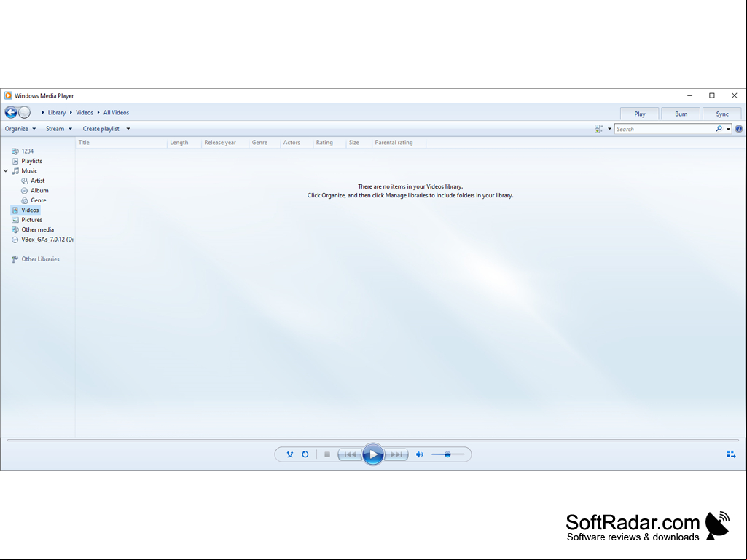Image resolution: width=747 pixels, height=560 pixels.
Task: Close the Windows Media Player window
Action: (x=734, y=95)
